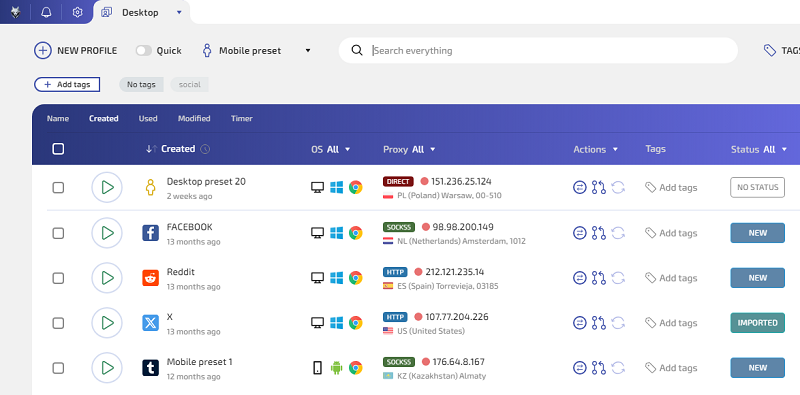Check the Mobile preset 1 row checkbox
The width and height of the screenshot is (800, 395).
click(x=58, y=368)
